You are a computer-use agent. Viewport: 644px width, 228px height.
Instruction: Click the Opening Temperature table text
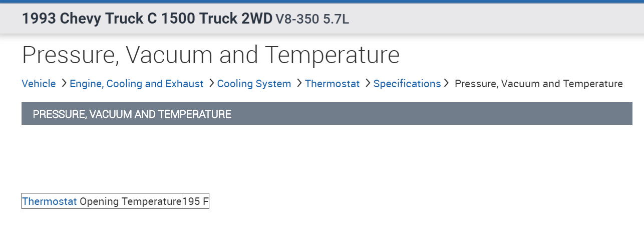[130, 201]
